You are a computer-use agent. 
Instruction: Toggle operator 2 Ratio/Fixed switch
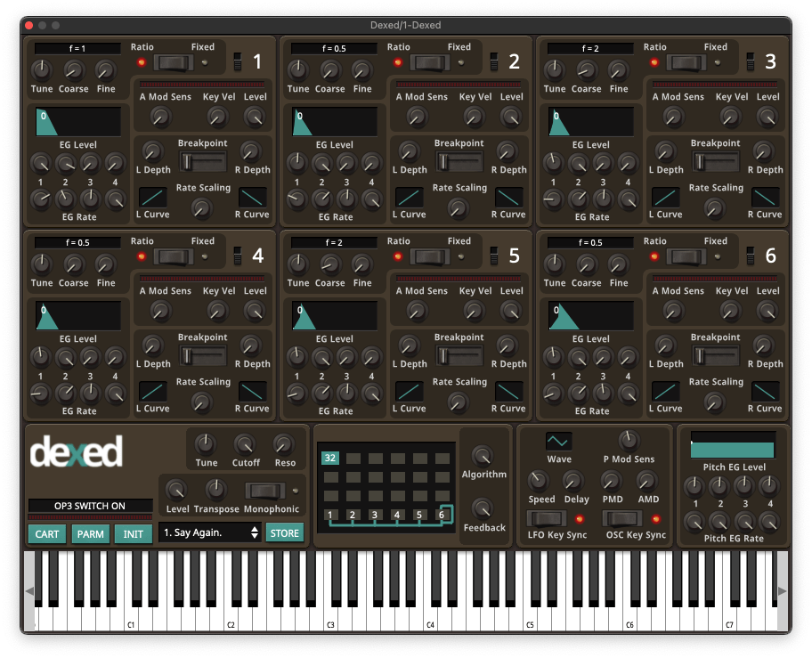tap(430, 62)
